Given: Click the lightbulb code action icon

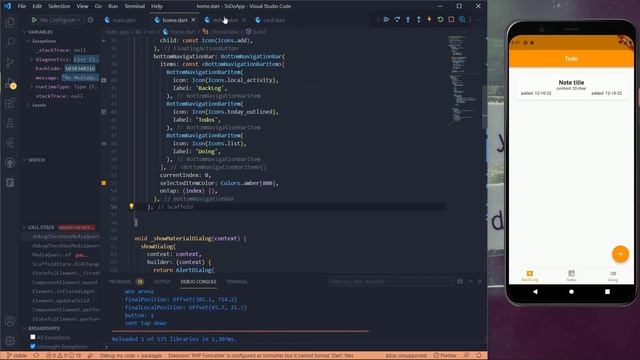Looking at the screenshot, I should [131, 207].
